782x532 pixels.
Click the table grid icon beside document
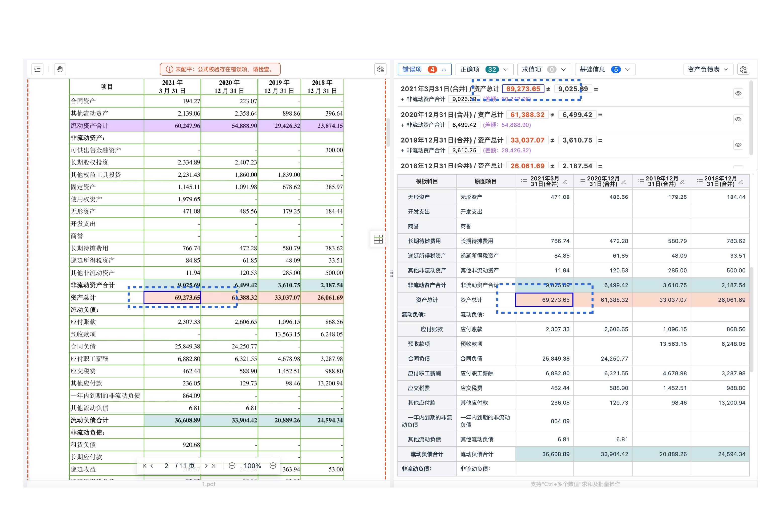(378, 239)
